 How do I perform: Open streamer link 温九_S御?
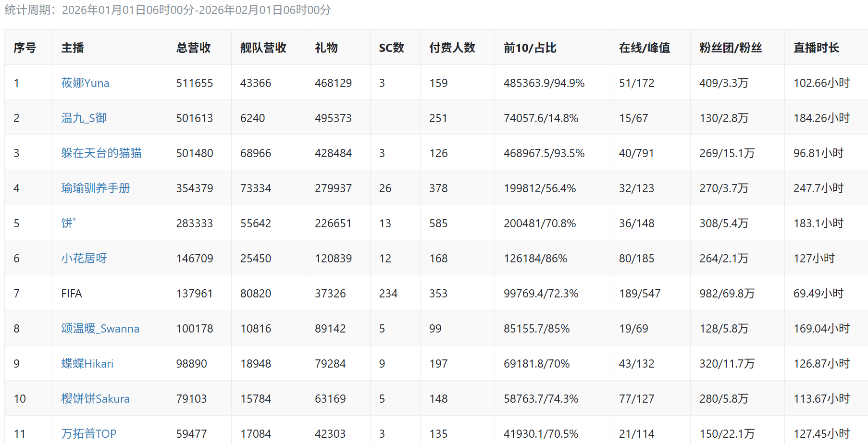click(x=84, y=118)
